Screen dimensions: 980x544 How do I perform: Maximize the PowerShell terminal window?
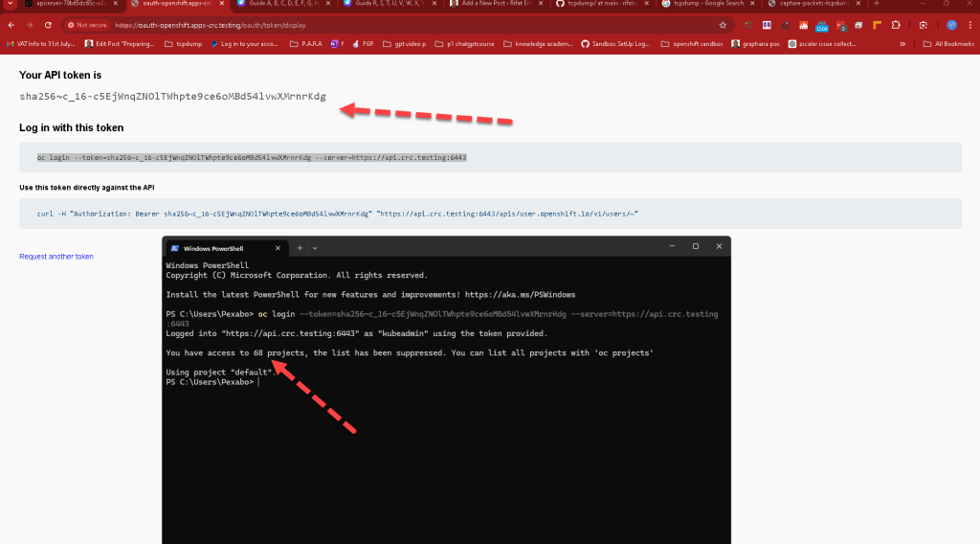[696, 246]
